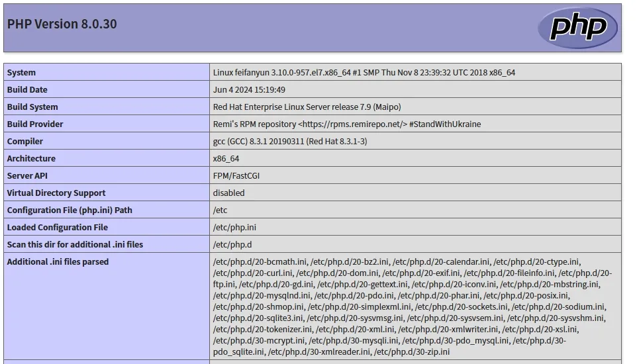Select the 20-curl.ini entry

coord(253,273)
